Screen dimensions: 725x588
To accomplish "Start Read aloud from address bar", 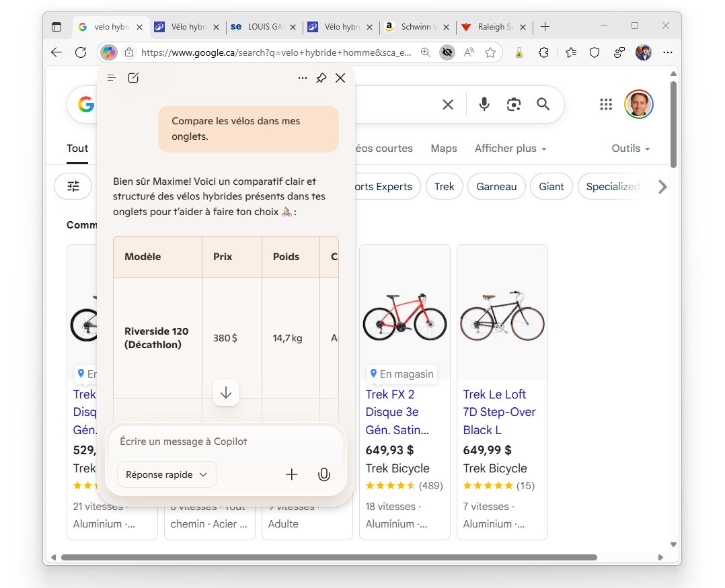I will pyautogui.click(x=469, y=52).
